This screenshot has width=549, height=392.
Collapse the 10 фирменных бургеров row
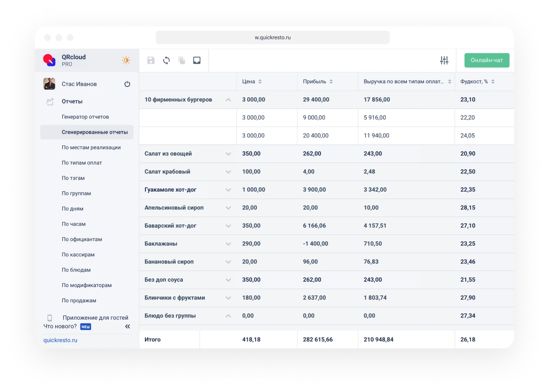(228, 100)
